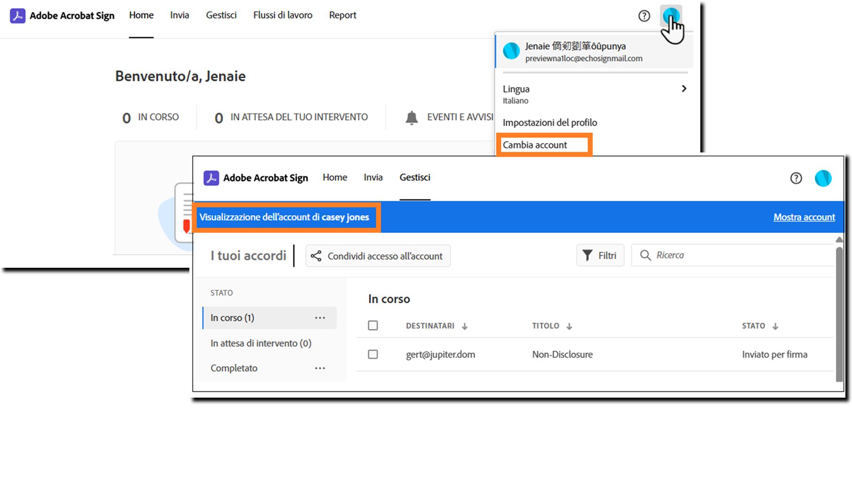Click the scrollbar up arrow

839,240
